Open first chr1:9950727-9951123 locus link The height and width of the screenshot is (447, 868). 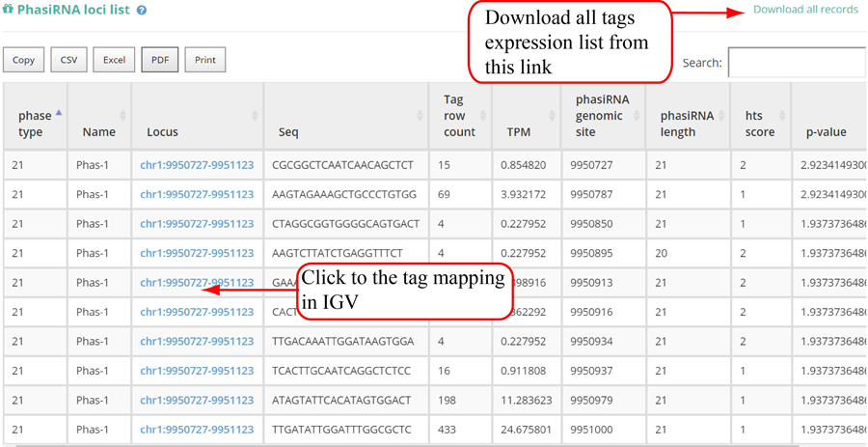point(197,165)
